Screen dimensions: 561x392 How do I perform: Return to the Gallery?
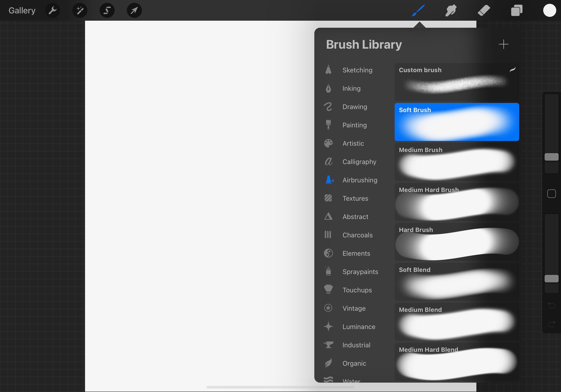pos(22,10)
